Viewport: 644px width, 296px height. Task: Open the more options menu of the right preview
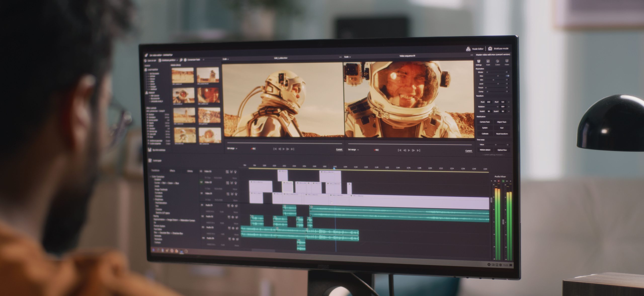click(x=472, y=55)
